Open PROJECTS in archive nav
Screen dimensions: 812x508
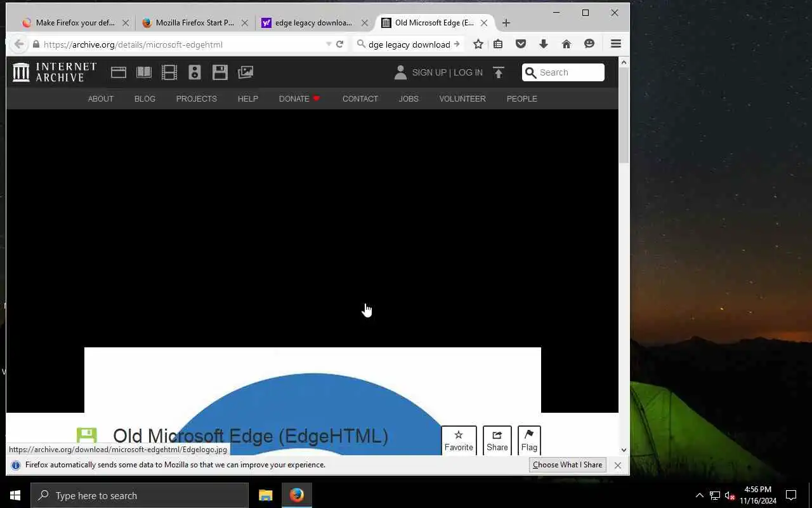[197, 99]
